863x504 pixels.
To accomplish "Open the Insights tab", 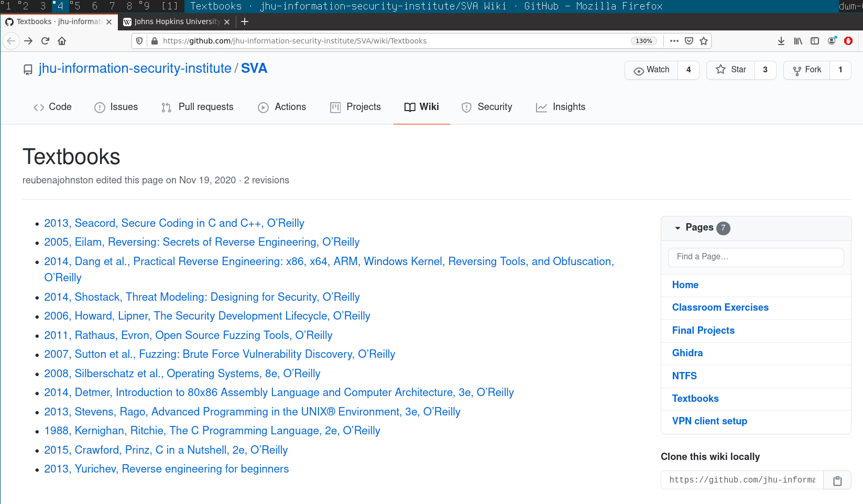I will 561,107.
